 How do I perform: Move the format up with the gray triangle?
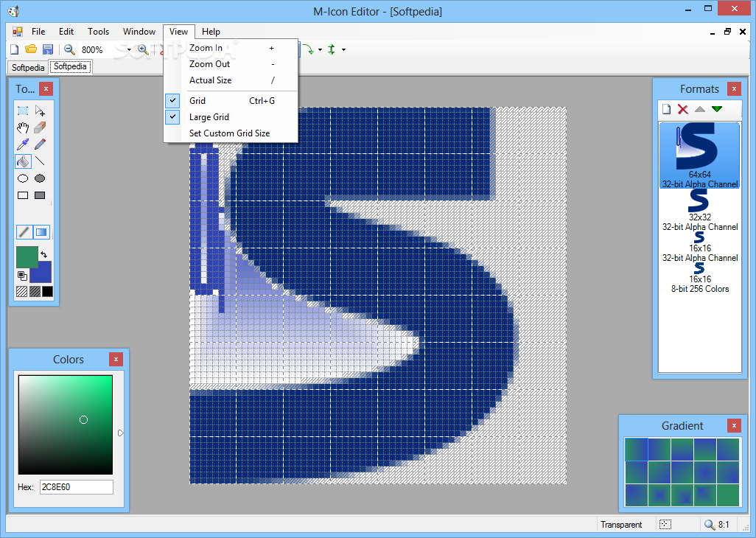(699, 109)
